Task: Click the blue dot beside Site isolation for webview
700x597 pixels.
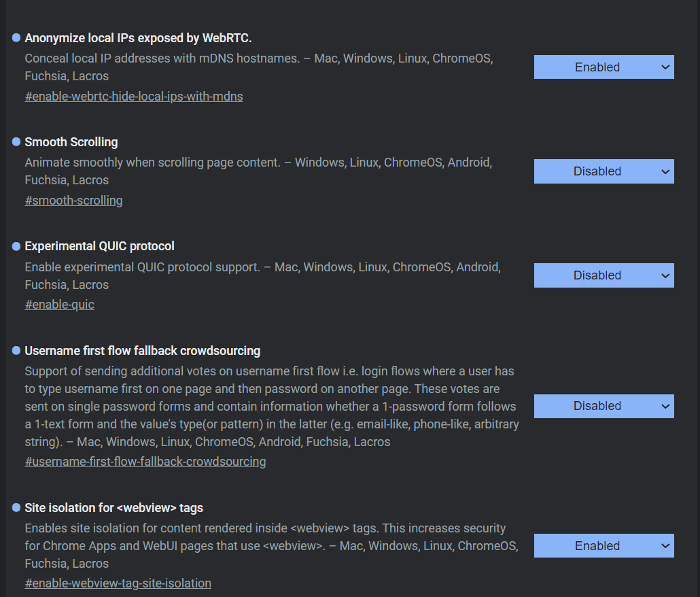Action: pyautogui.click(x=16, y=507)
